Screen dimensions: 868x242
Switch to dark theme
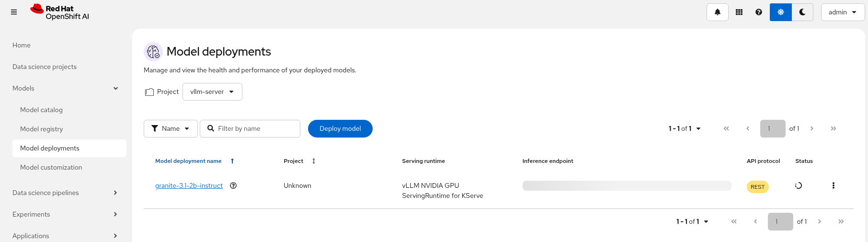pyautogui.click(x=803, y=12)
